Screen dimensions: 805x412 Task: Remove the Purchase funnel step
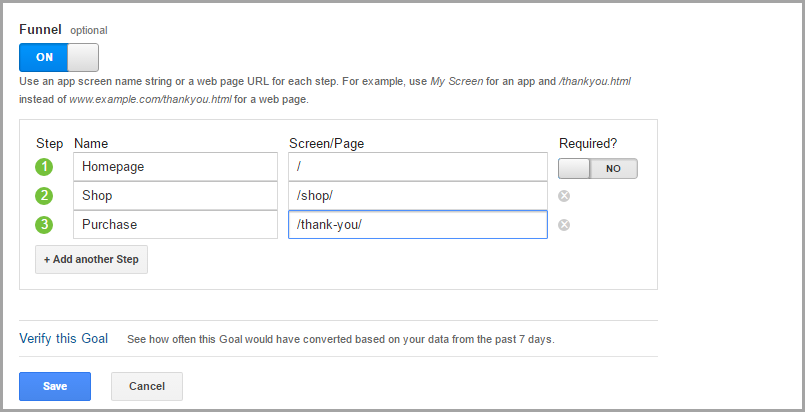(x=564, y=225)
